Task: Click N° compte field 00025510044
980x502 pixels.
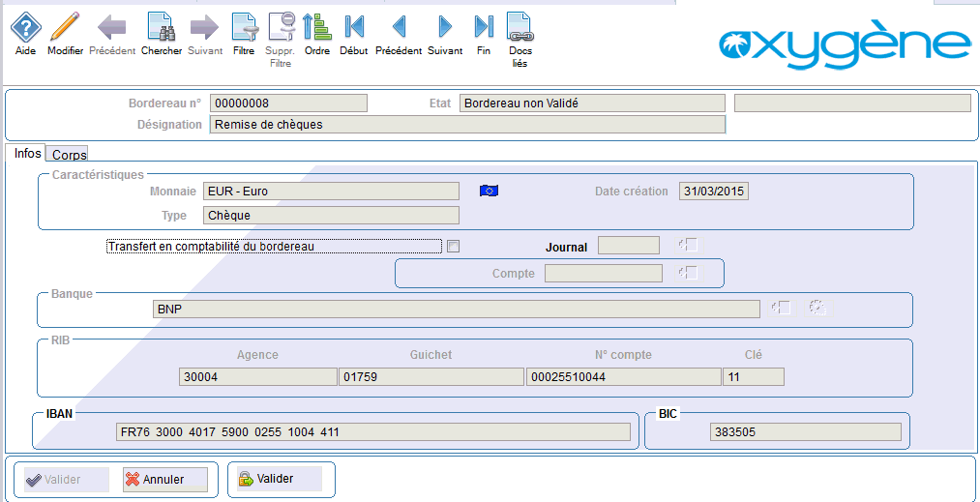Action: [624, 377]
